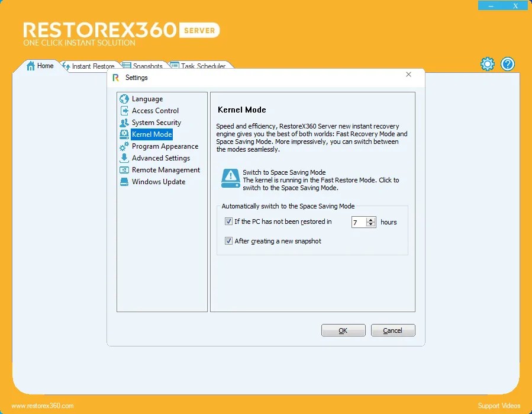This screenshot has height=414, width=532.
Task: Click the Access Control icon
Action: pyautogui.click(x=124, y=111)
